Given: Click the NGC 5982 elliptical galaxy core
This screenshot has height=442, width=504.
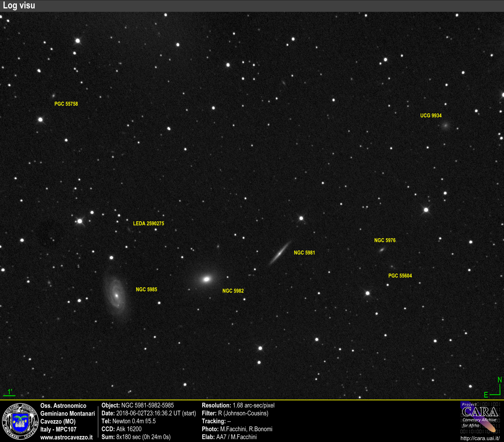Looking at the screenshot, I should coord(206,279).
